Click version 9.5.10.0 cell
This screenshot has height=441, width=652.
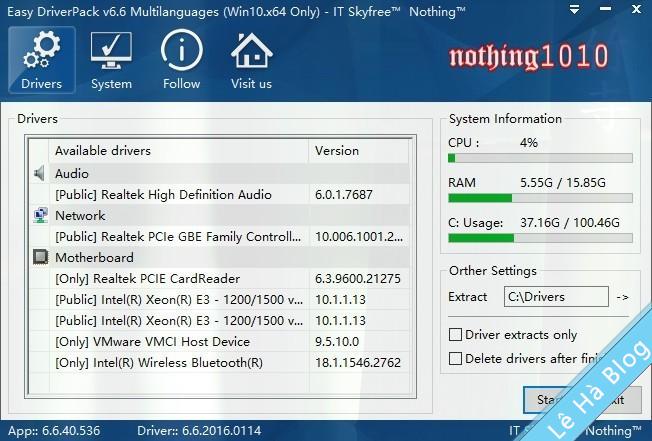pyautogui.click(x=337, y=342)
